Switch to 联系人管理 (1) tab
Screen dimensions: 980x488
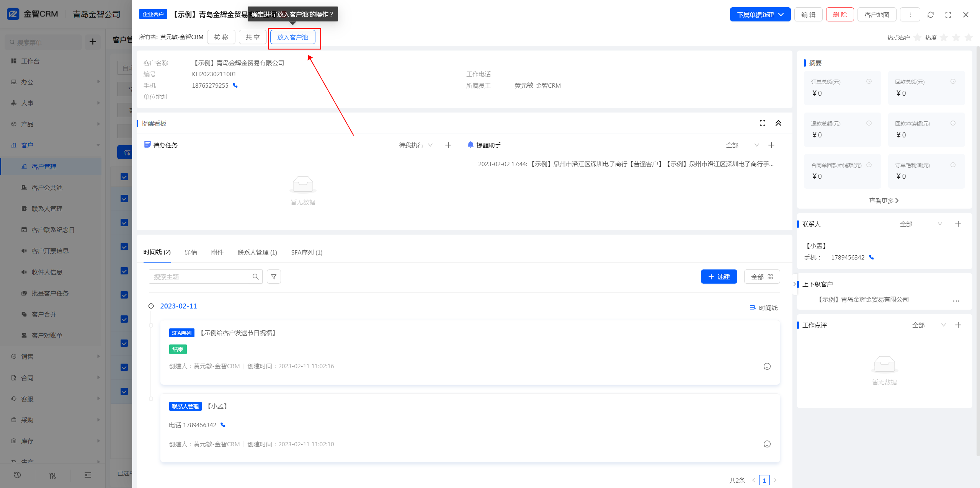257,252
